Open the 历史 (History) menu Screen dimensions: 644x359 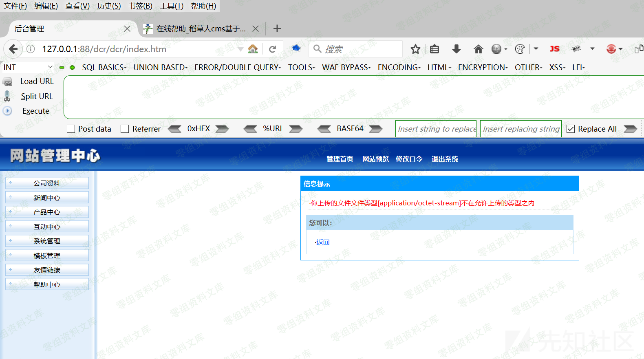click(x=109, y=6)
